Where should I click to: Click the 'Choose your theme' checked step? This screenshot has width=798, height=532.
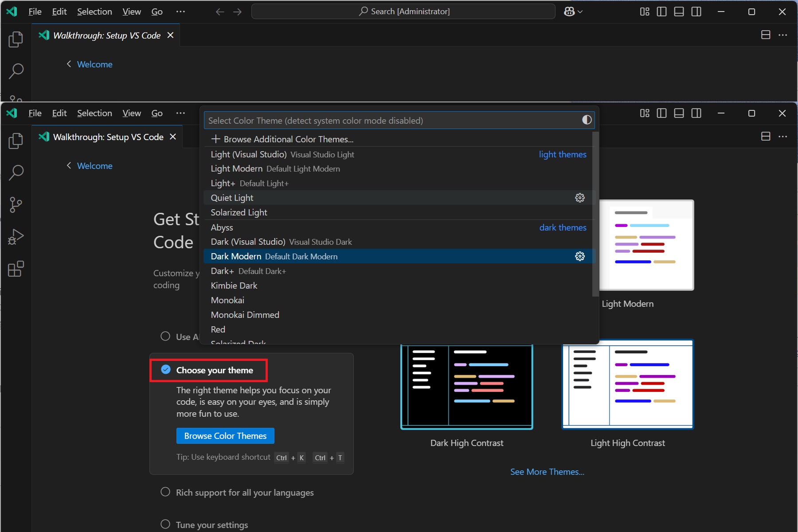coord(214,370)
